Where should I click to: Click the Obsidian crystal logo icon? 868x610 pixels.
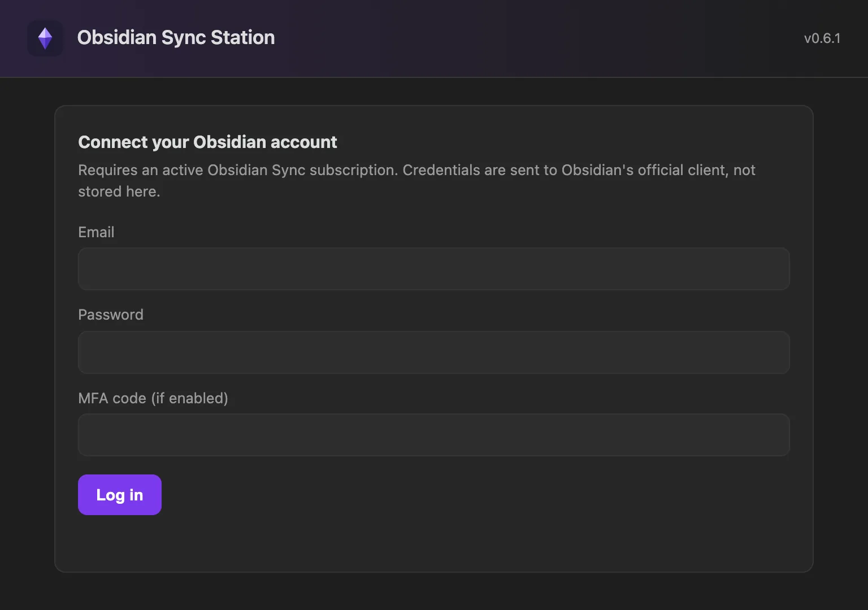point(45,38)
